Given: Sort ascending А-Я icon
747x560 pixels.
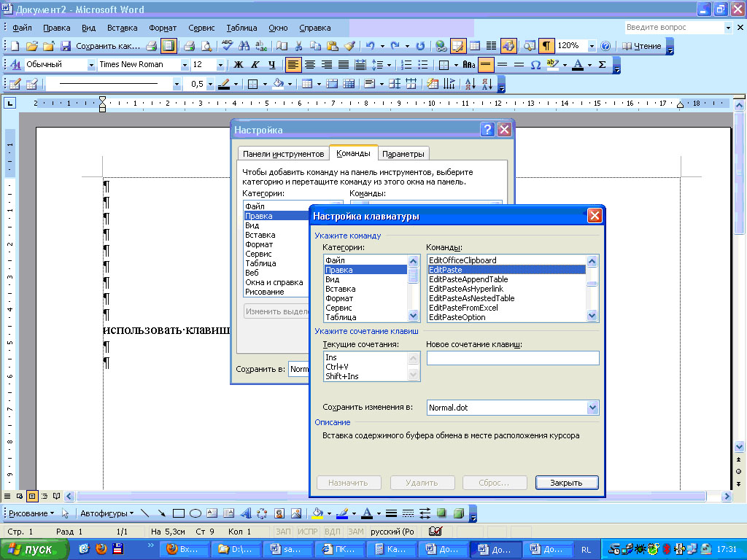Looking at the screenshot, I should 470,85.
